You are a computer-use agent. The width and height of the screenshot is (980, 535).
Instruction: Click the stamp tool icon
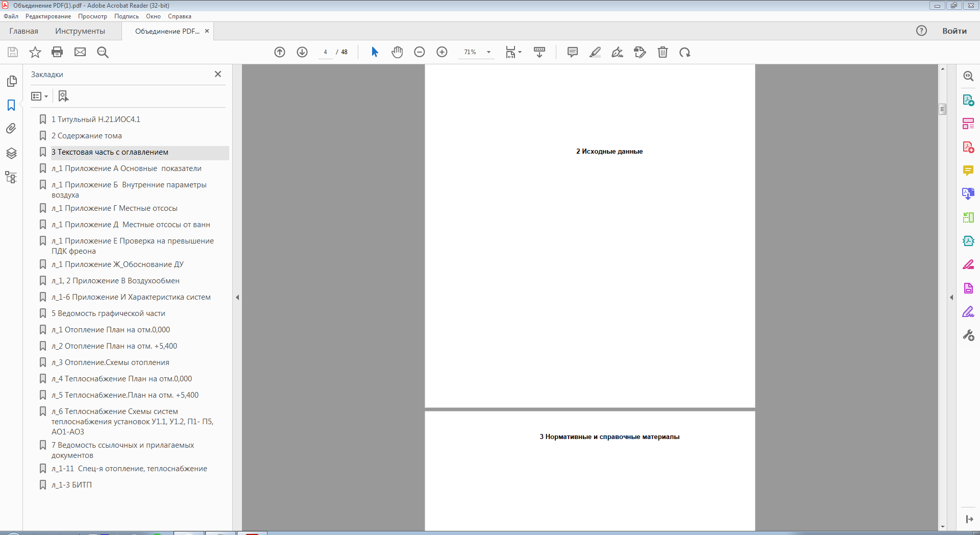(x=640, y=52)
